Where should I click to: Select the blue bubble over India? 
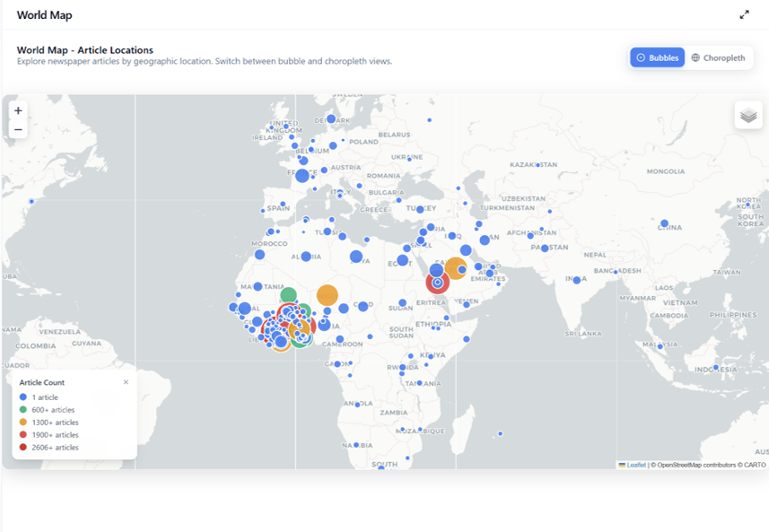[x=577, y=280]
